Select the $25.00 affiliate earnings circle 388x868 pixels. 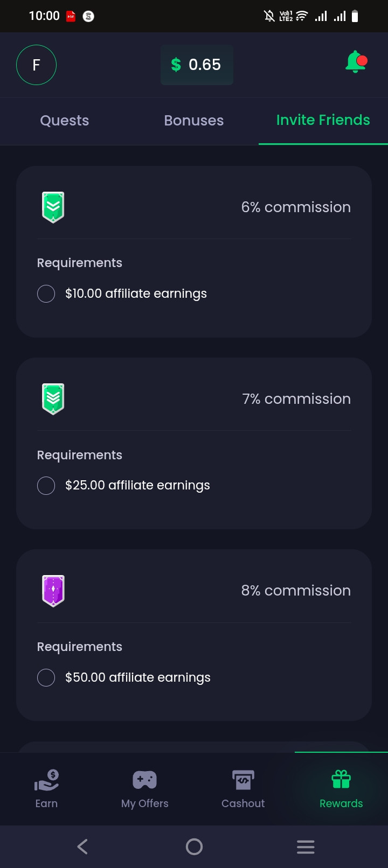pyautogui.click(x=46, y=485)
